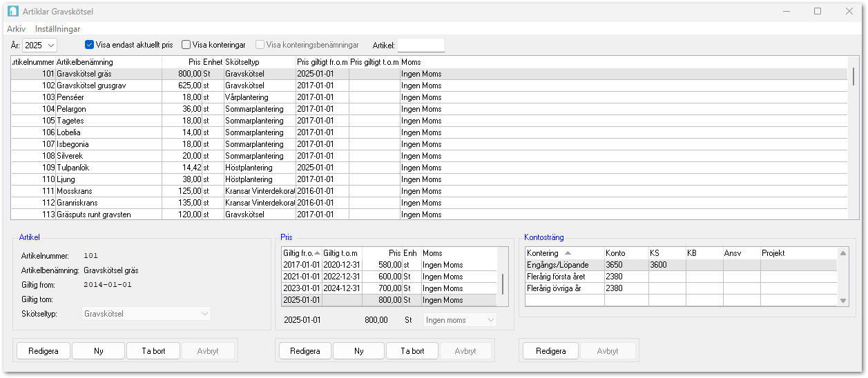Image resolution: width=868 pixels, height=378 pixels.
Task: Select the Penséer article row
Action: (429, 97)
